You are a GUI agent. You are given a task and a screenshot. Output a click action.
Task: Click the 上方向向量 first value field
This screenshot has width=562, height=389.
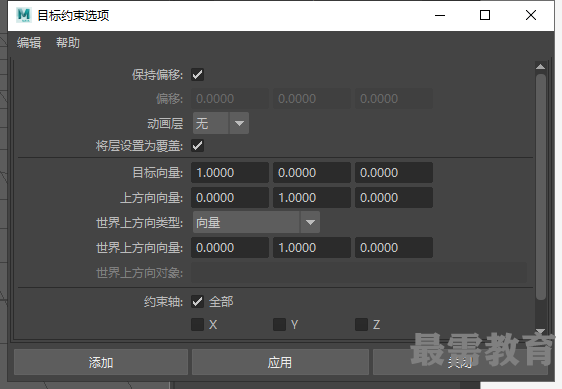point(230,198)
